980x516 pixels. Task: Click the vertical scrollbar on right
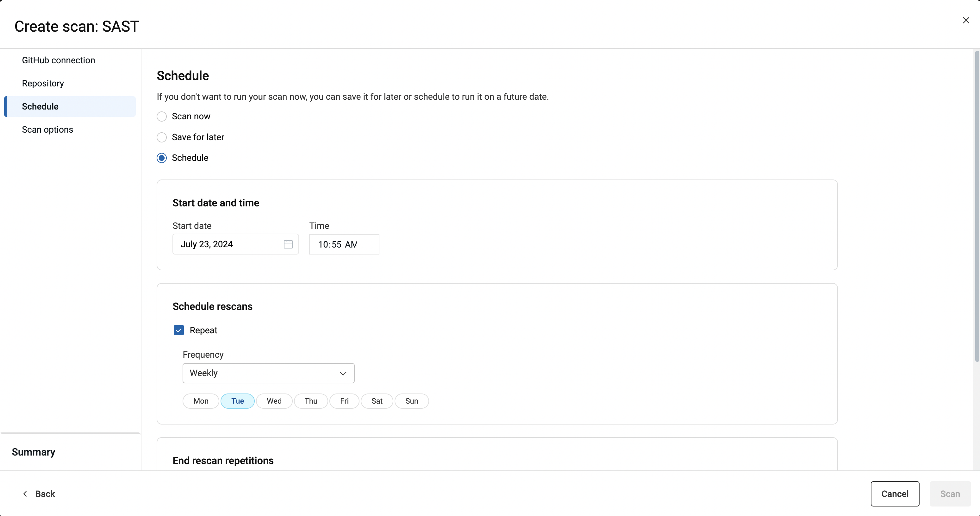976,205
